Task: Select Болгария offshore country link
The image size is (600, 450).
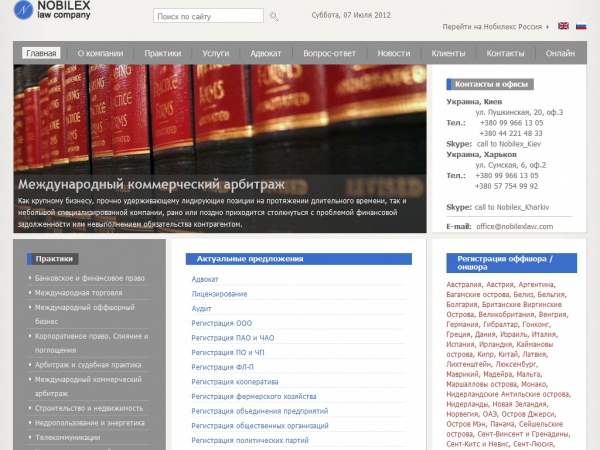Action: [x=461, y=305]
